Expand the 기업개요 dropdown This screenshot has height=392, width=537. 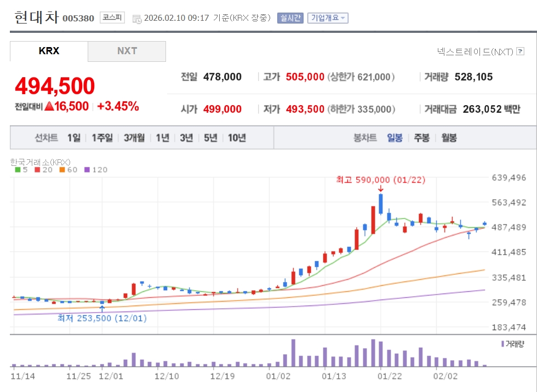(x=328, y=18)
